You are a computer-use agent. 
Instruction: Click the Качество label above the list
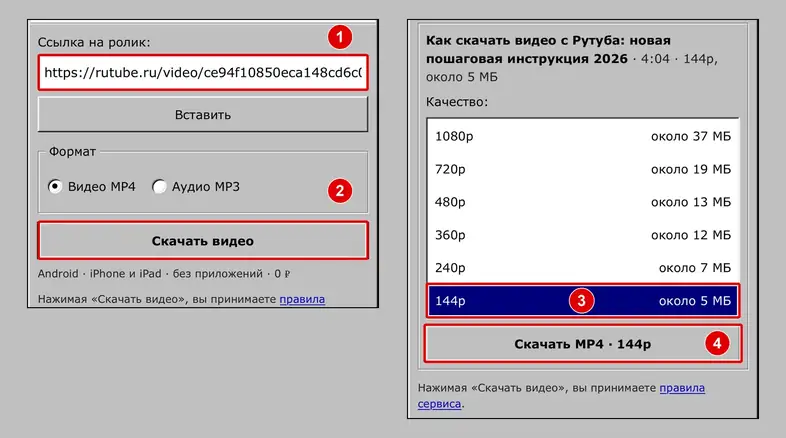[457, 102]
